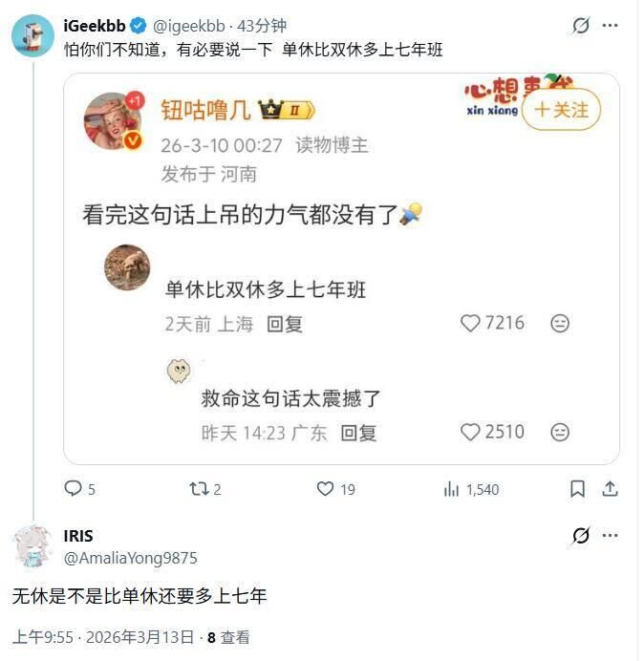
Task: Click the 2026年3月13日 date link
Action: (x=140, y=637)
